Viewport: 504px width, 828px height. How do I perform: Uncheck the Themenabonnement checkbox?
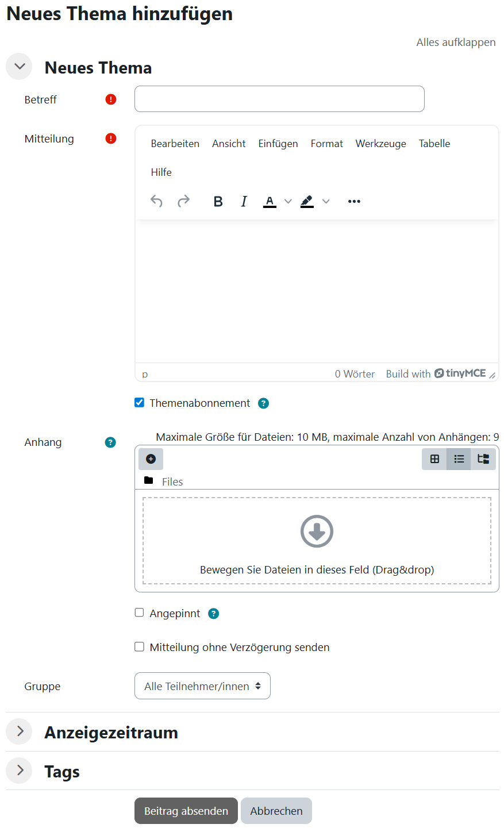pyautogui.click(x=139, y=403)
